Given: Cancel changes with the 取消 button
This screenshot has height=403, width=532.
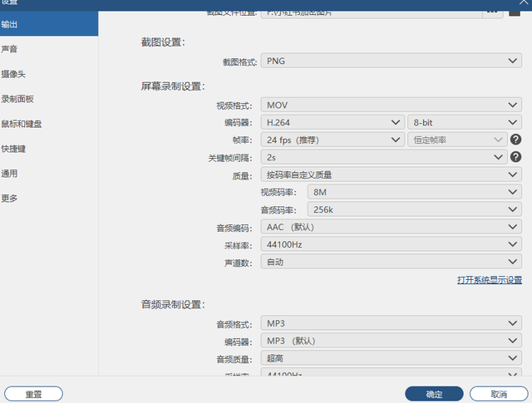Looking at the screenshot, I should click(x=499, y=394).
